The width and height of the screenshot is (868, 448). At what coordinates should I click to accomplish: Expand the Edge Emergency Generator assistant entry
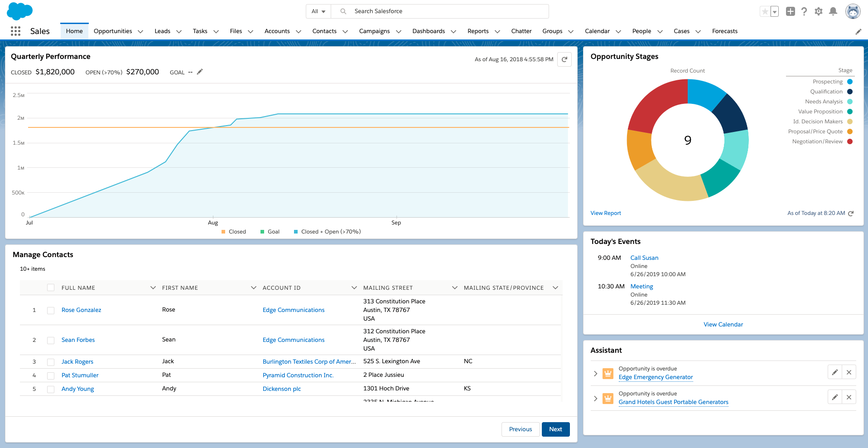click(595, 373)
